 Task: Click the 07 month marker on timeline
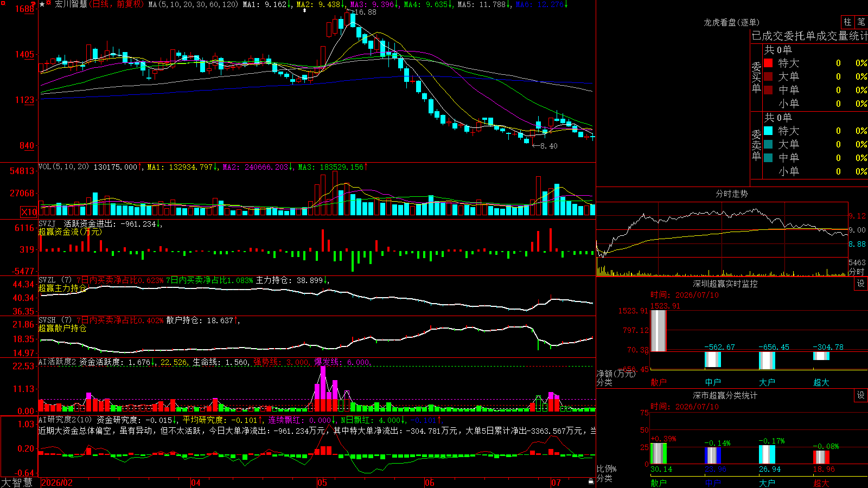(x=556, y=483)
